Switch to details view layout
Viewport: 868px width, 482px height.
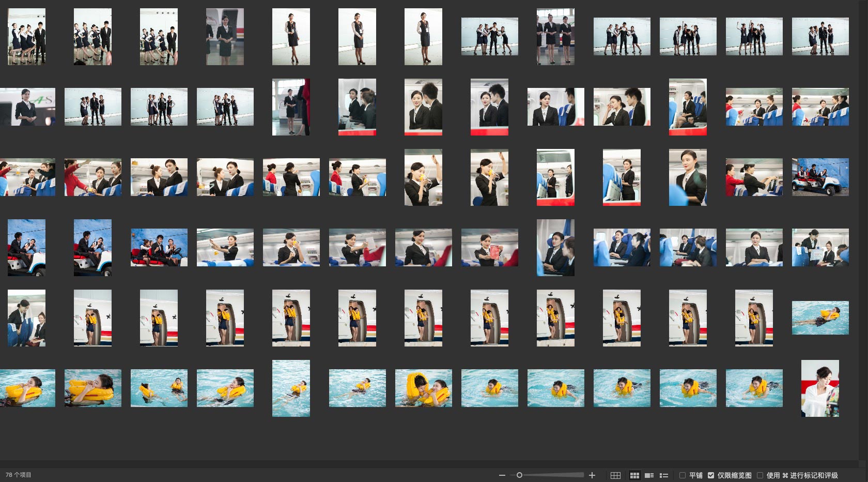pyautogui.click(x=649, y=475)
